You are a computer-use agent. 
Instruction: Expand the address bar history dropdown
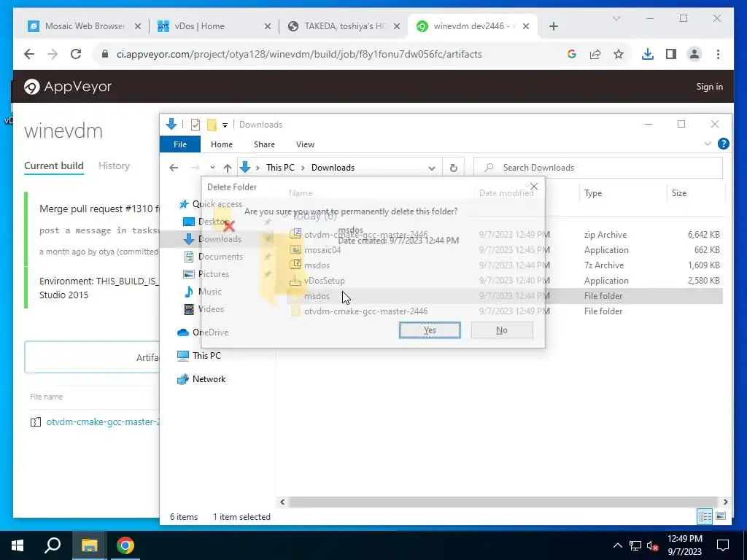coord(431,168)
